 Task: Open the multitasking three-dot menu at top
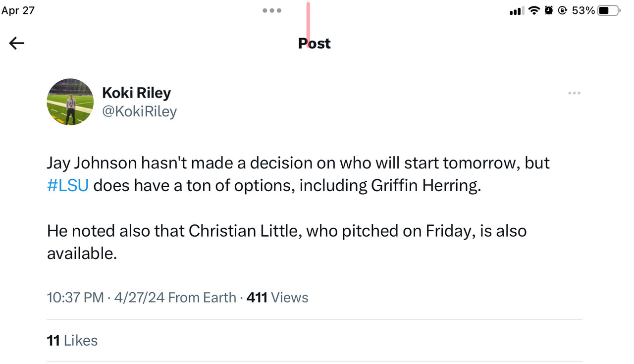point(272,10)
